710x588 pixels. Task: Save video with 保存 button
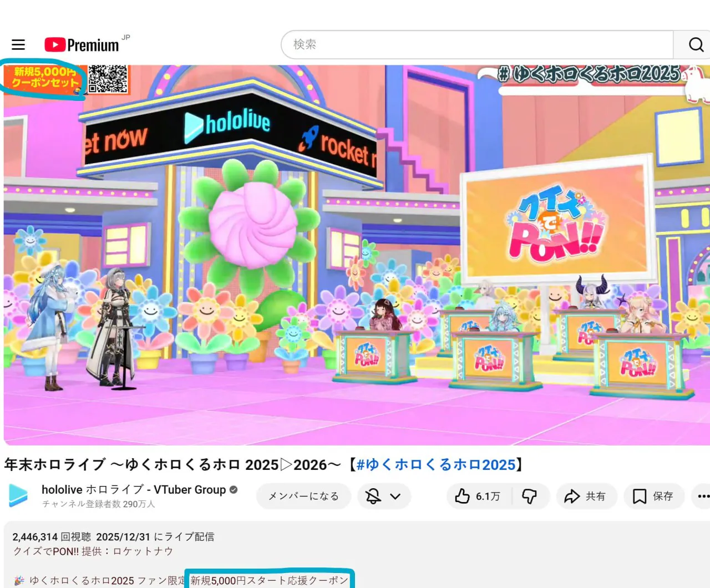point(653,496)
